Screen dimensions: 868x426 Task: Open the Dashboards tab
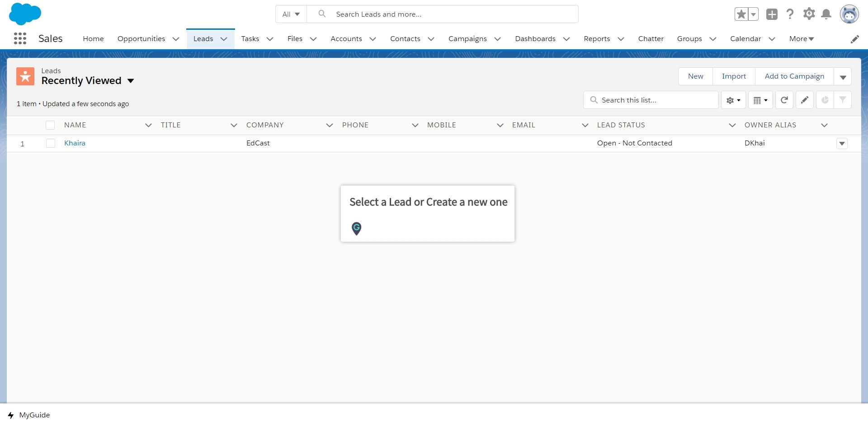(535, 39)
